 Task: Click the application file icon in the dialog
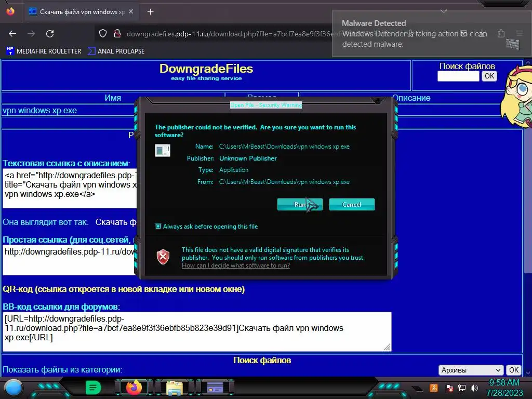[x=163, y=150]
